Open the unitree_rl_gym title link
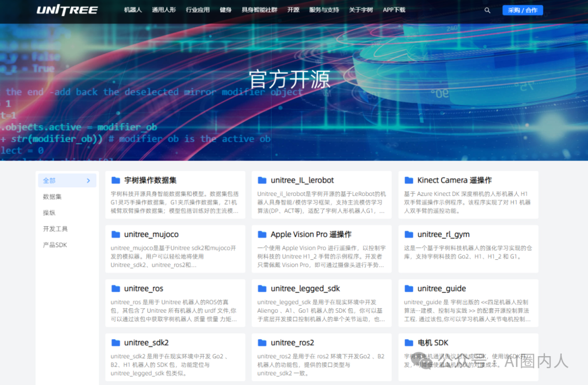 [x=443, y=235]
